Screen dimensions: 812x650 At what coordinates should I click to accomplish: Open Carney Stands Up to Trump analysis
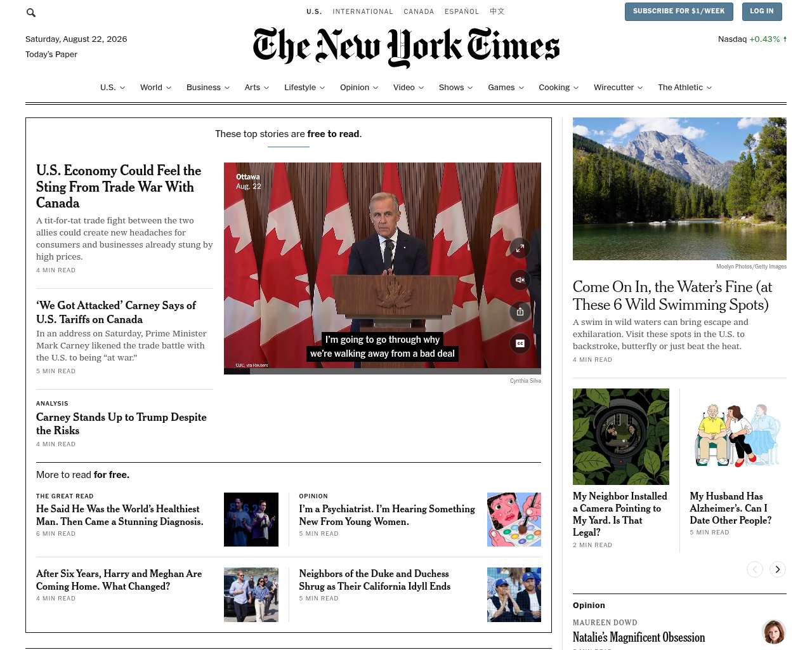(121, 423)
